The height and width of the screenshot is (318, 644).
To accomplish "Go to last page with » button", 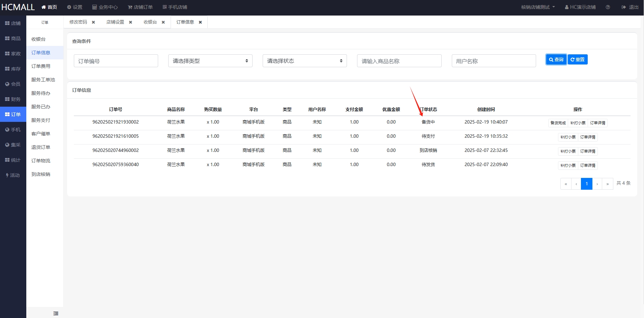I will 608,184.
